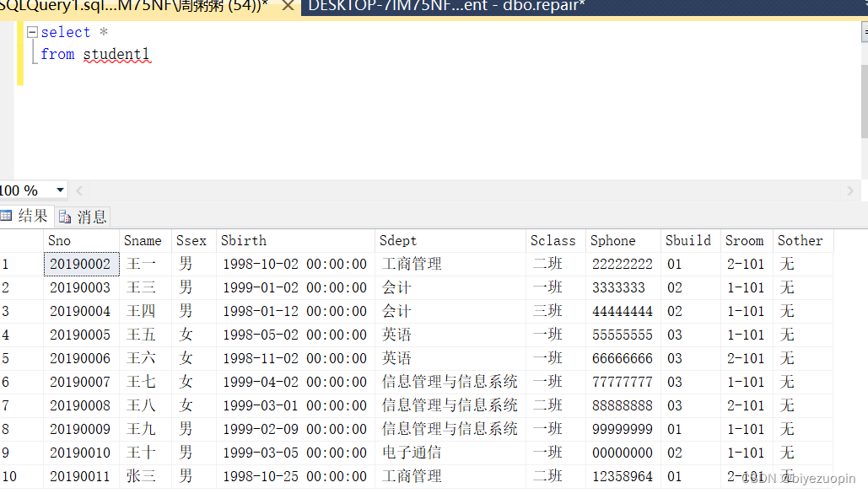The image size is (868, 493).
Task: Click the 'student1' table name in query
Action: click(116, 54)
